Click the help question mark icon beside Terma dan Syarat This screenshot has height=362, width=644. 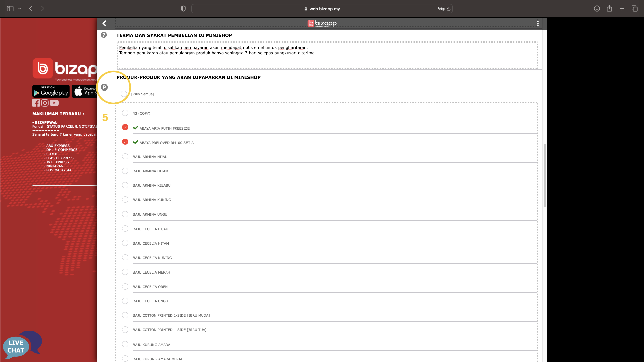(x=104, y=35)
